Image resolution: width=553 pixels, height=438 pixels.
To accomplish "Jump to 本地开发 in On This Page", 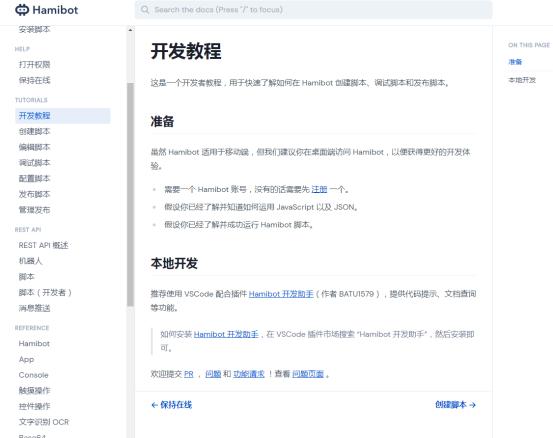I will (522, 80).
